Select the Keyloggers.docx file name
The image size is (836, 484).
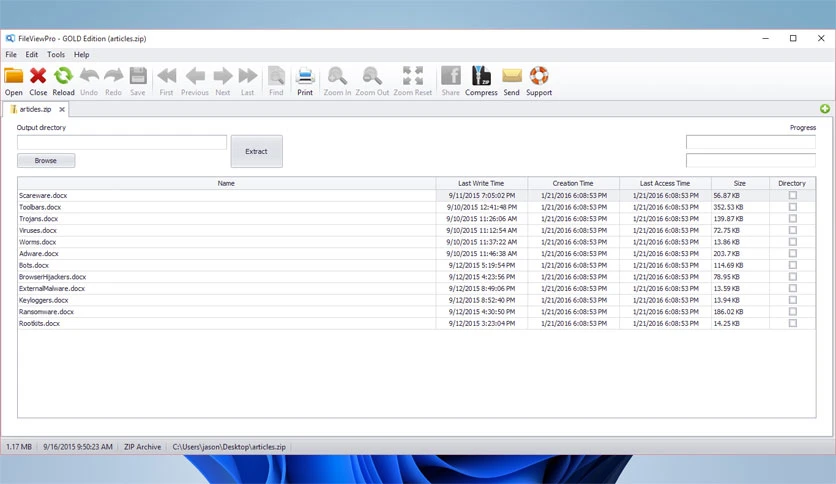pyautogui.click(x=44, y=300)
